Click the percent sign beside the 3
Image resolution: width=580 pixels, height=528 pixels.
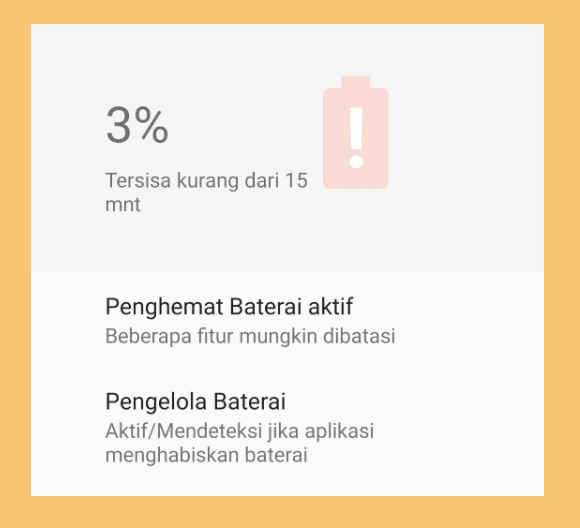[x=151, y=125]
